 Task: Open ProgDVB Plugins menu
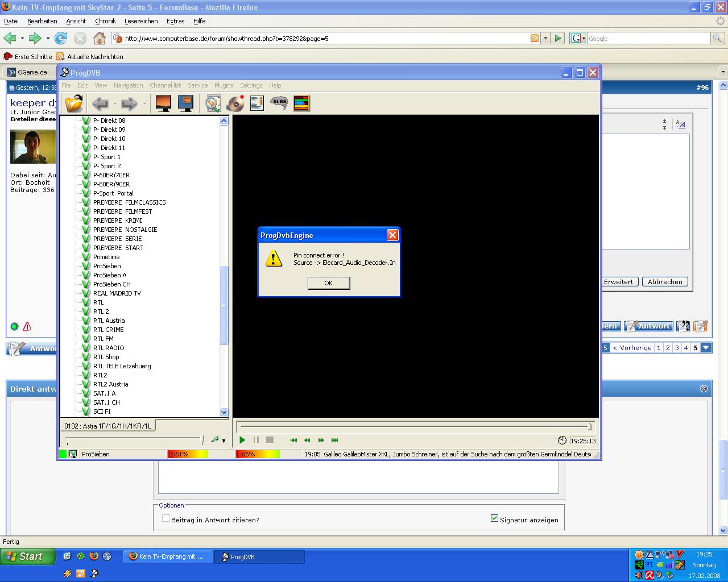click(224, 85)
